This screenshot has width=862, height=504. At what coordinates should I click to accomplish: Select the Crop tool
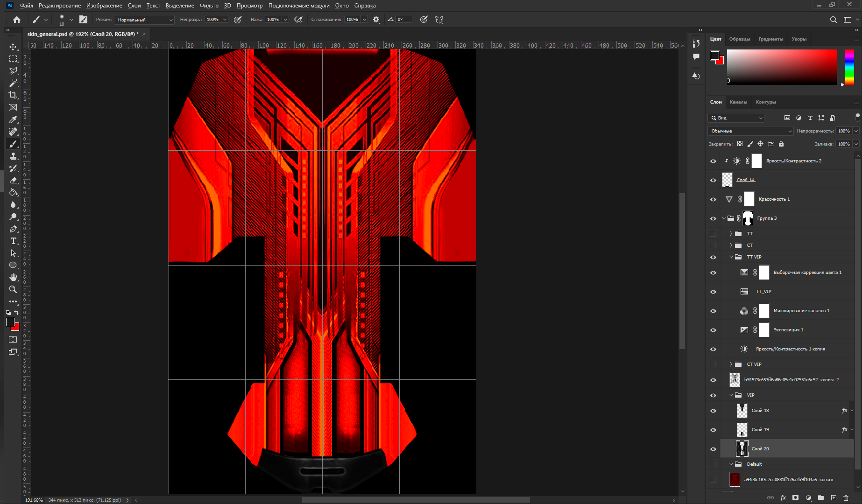(x=13, y=95)
